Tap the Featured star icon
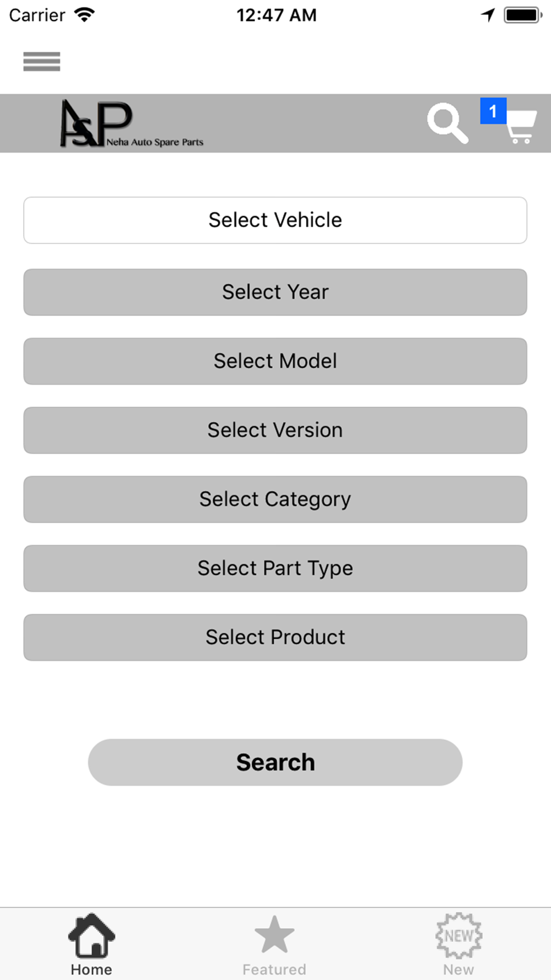 tap(274, 935)
